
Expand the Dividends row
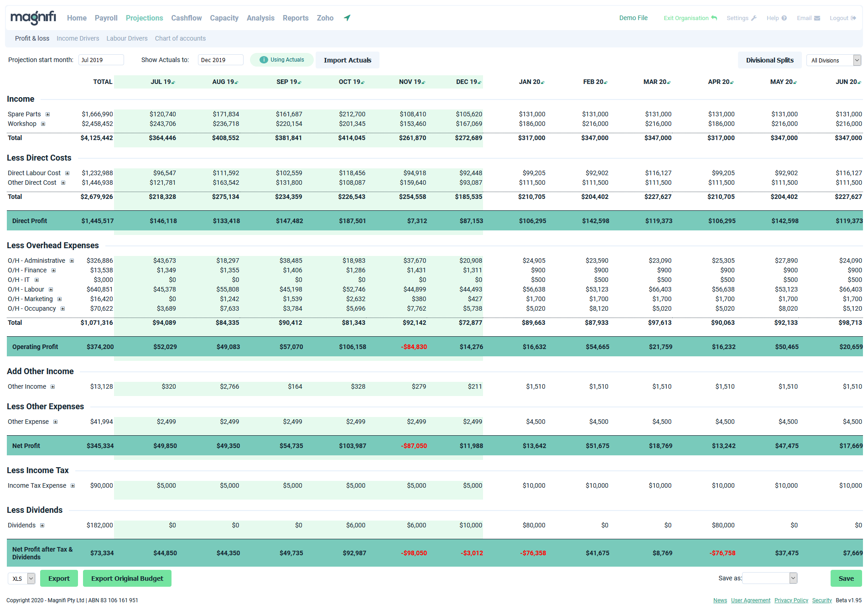[42, 526]
